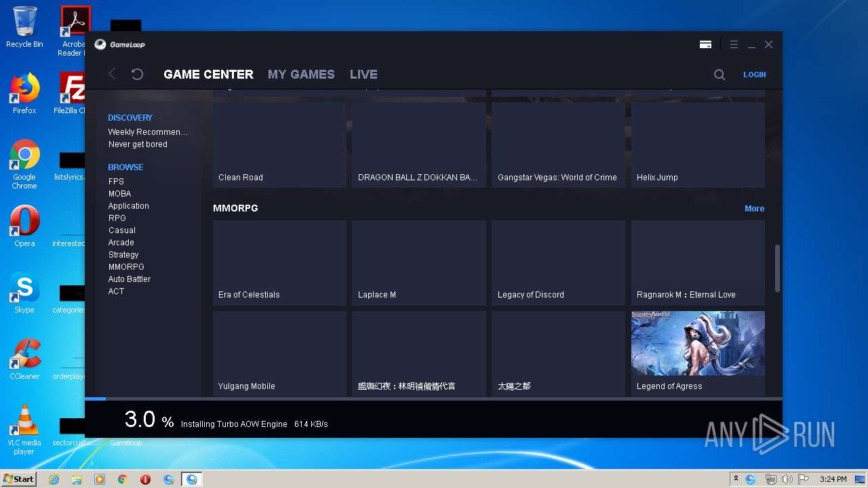Browse Strategy category

(123, 255)
